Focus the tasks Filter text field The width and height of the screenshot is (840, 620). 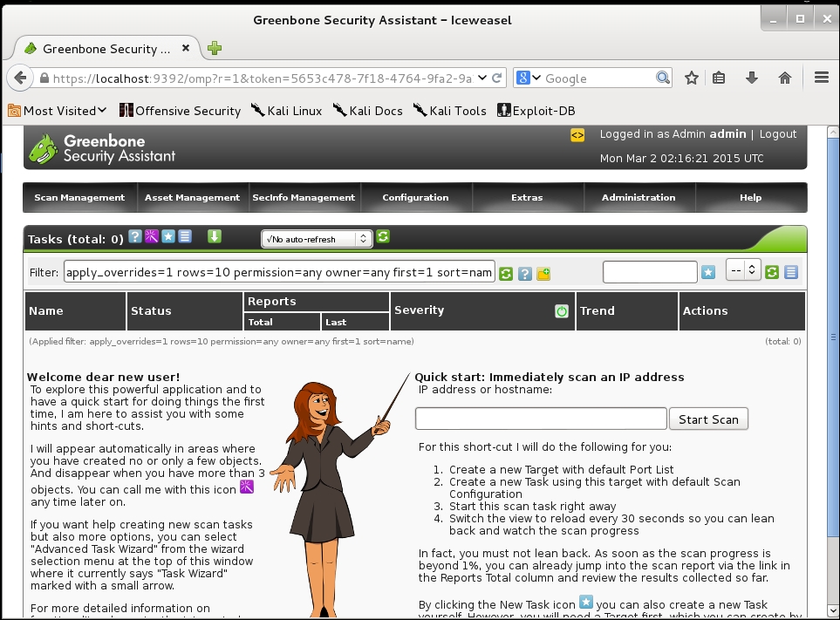279,272
